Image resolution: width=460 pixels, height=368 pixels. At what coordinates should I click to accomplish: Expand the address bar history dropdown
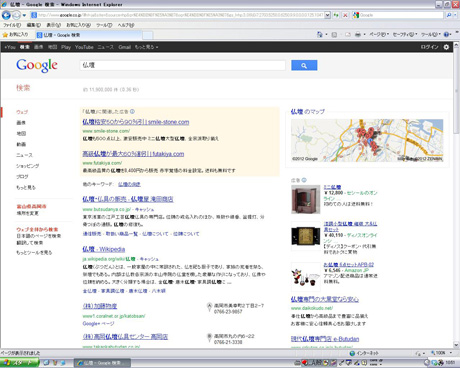327,15
